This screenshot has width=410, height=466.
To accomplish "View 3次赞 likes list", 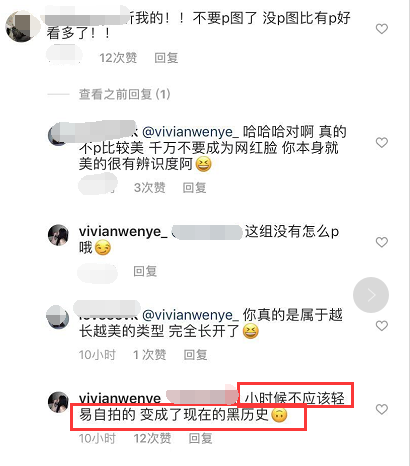I will click(149, 188).
